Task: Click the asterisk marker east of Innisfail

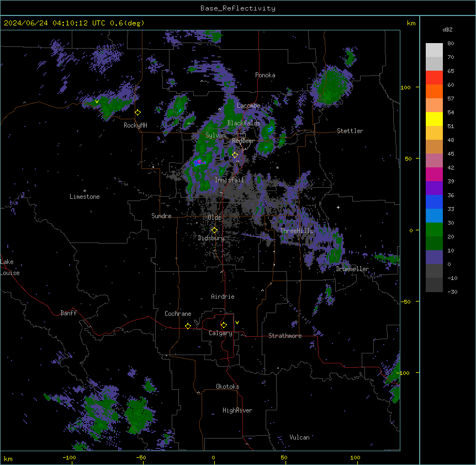Action: pos(277,167)
